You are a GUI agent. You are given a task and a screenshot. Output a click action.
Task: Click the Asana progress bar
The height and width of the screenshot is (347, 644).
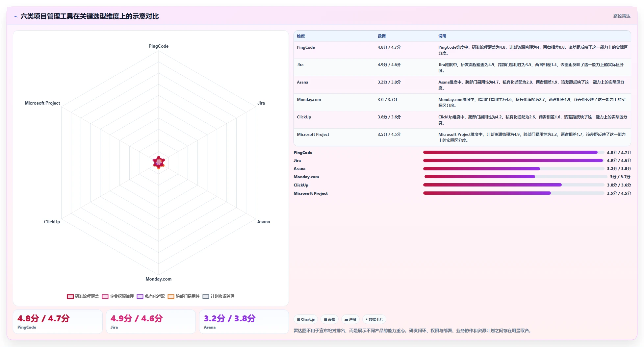(514, 169)
